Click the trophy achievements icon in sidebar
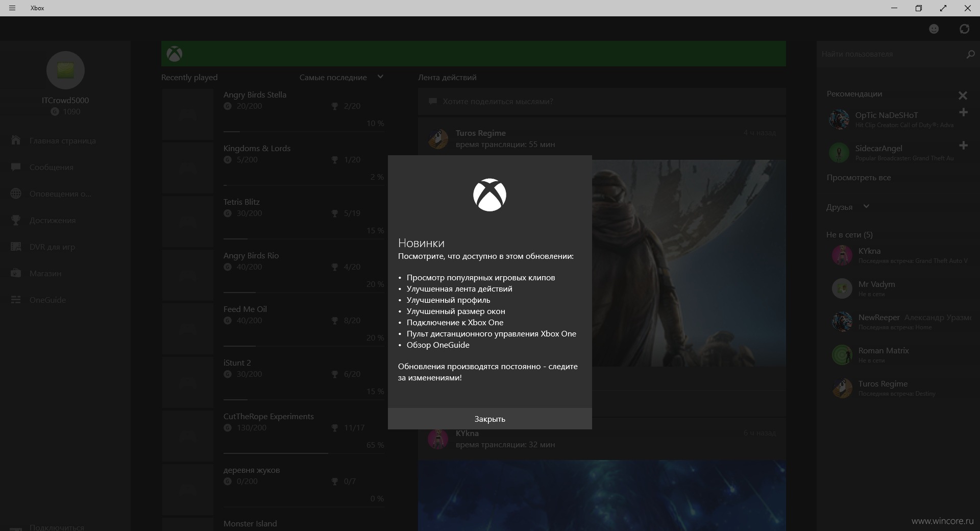 tap(16, 220)
